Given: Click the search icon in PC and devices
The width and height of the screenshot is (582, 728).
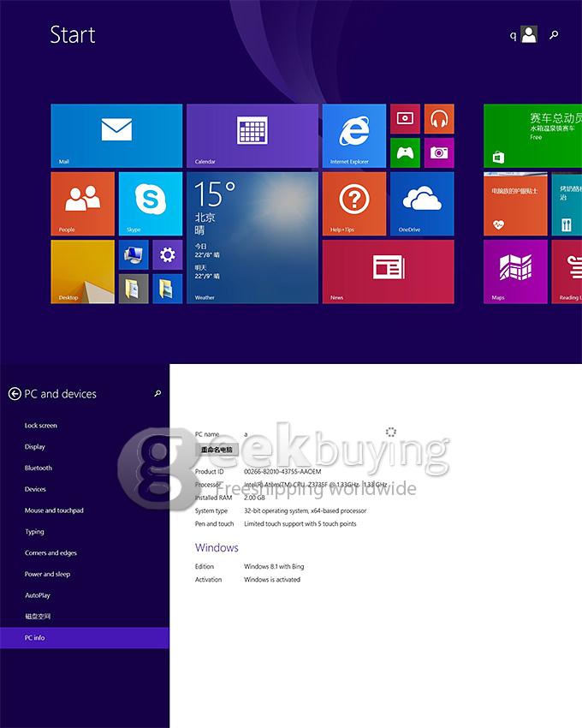Looking at the screenshot, I should (x=157, y=394).
